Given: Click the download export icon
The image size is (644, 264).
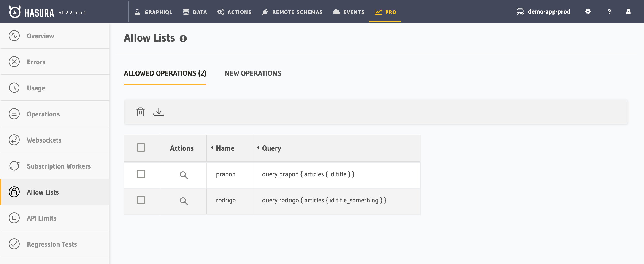Looking at the screenshot, I should (159, 112).
